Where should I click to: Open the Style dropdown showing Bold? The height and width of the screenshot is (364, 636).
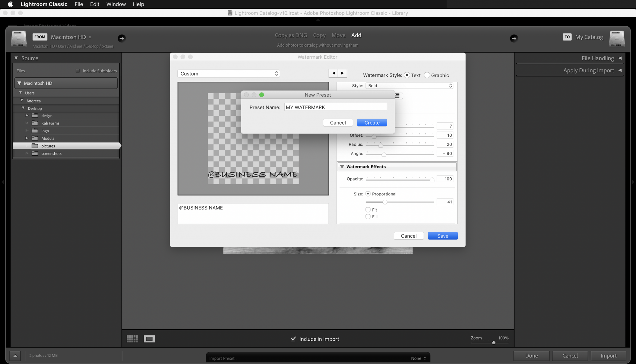click(409, 85)
